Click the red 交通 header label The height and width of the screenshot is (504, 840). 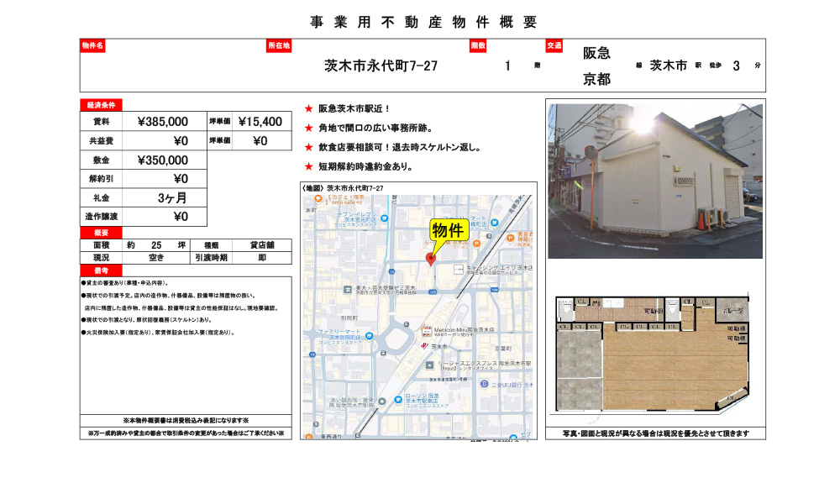pyautogui.click(x=554, y=45)
